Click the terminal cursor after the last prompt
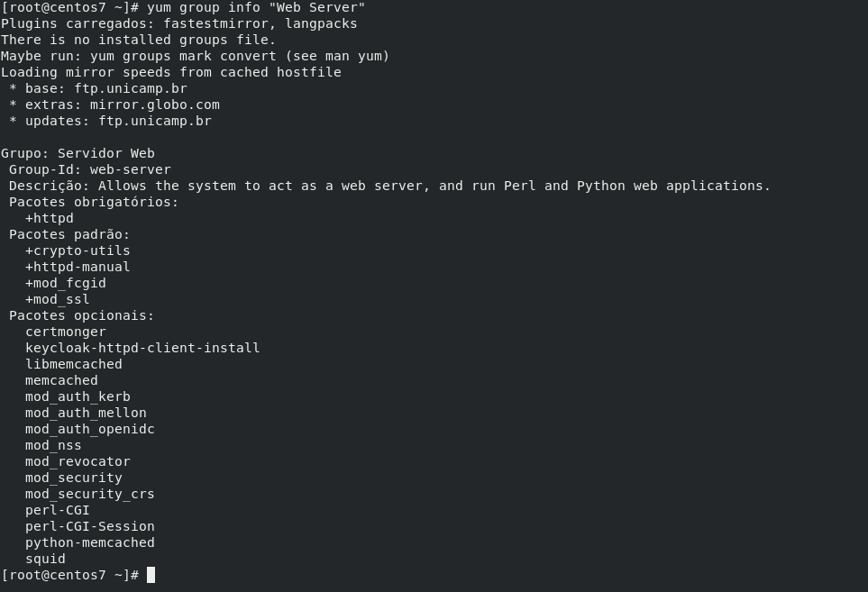 (151, 575)
